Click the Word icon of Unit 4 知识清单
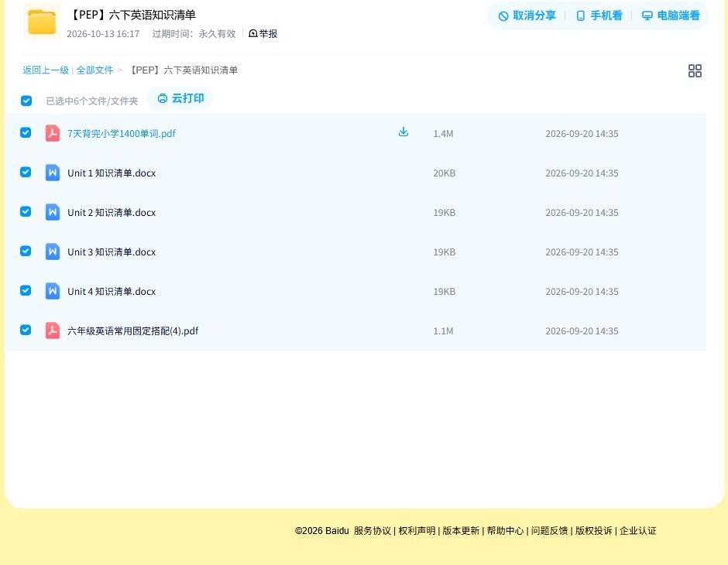Viewport: 728px width, 565px height. [53, 291]
